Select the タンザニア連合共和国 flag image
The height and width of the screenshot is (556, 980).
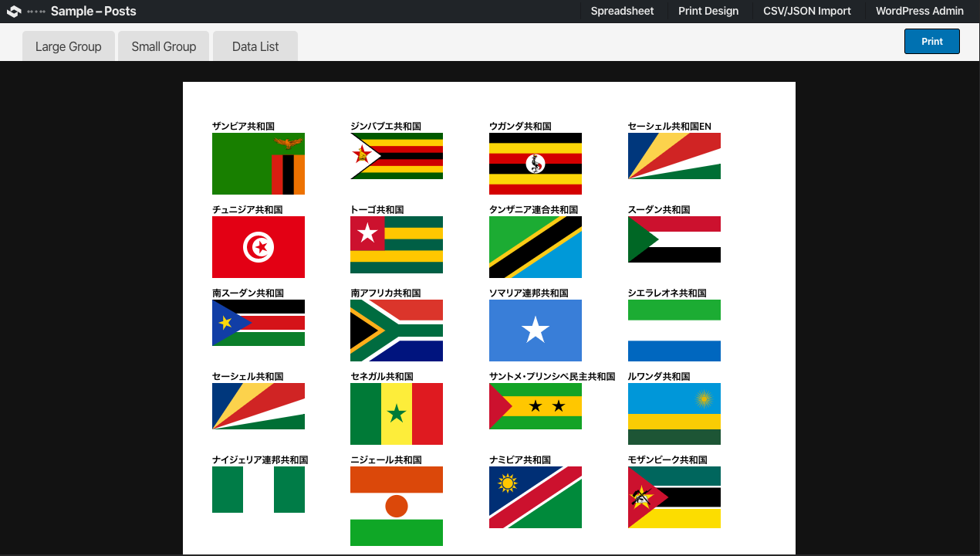(536, 247)
